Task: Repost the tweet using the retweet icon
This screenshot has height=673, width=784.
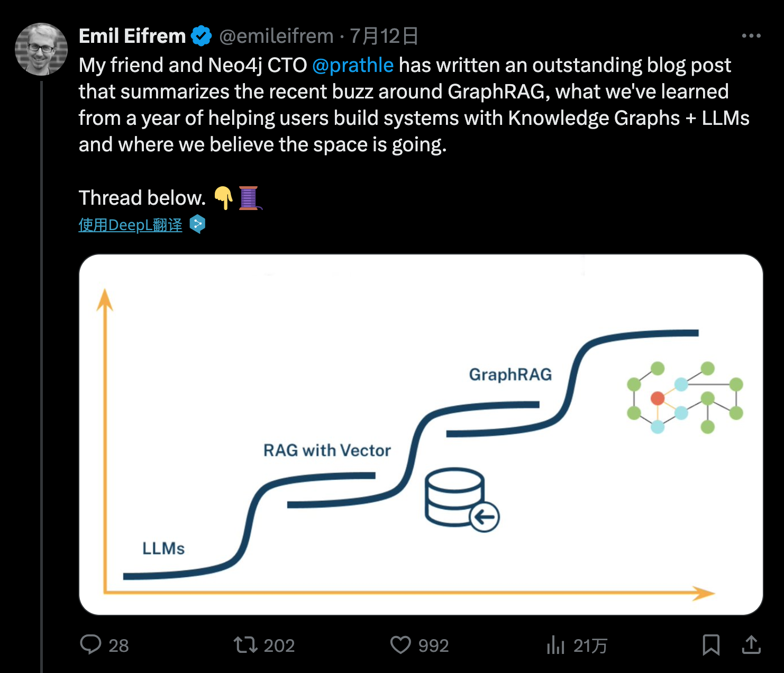Action: point(245,645)
